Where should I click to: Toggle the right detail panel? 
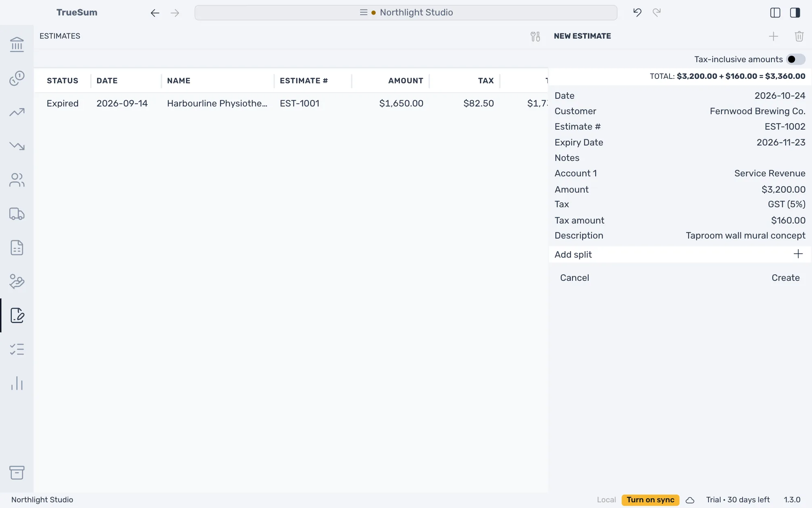(x=795, y=13)
